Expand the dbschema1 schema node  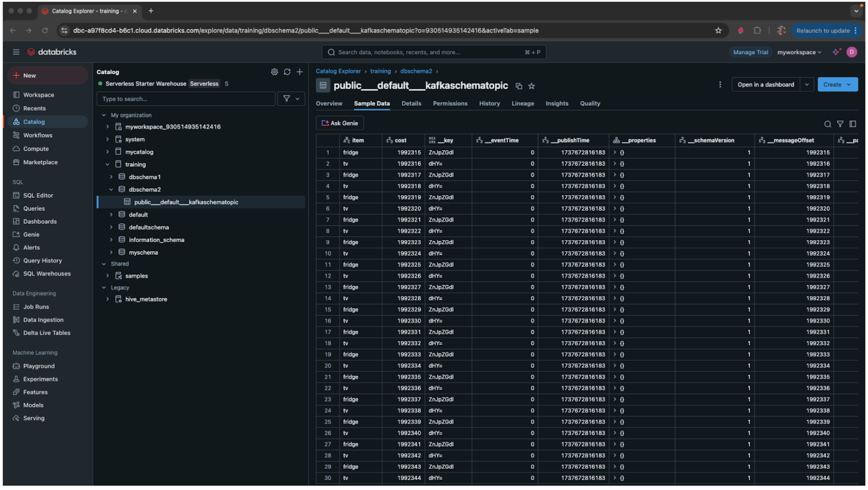point(111,177)
